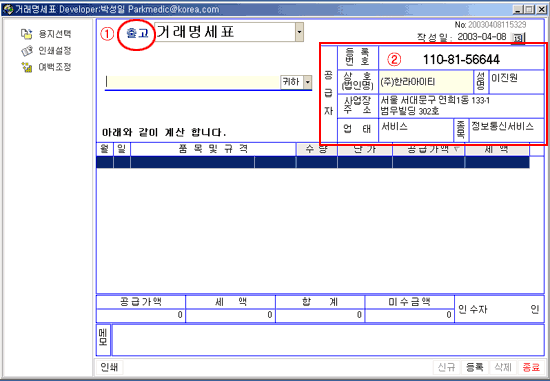Click the 합계 total value 0
Screen dimensions: 550x381
[320, 315]
